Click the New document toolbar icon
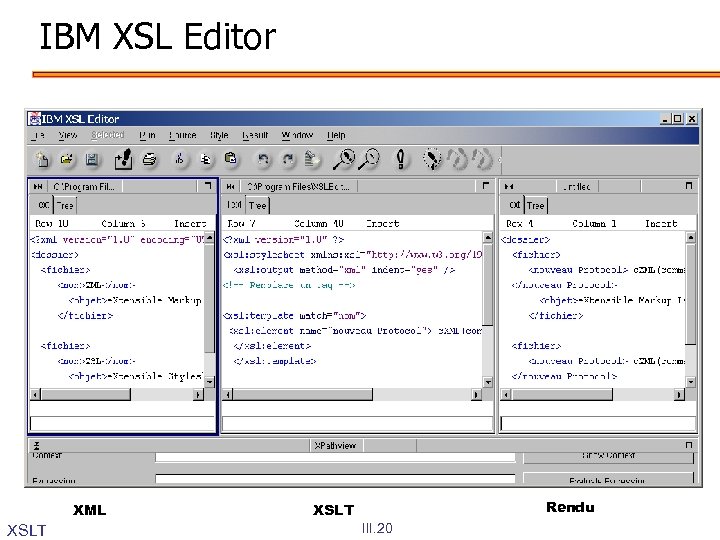The image size is (720, 540). pyautogui.click(x=42, y=159)
